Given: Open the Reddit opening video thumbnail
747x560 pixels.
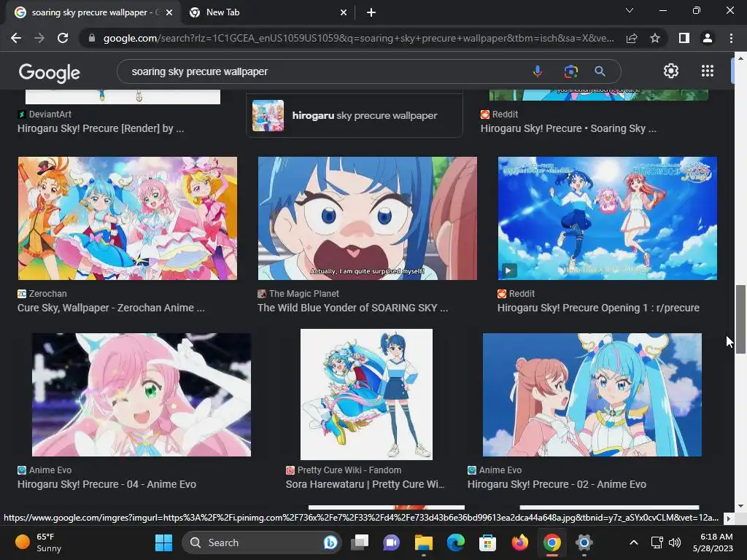Looking at the screenshot, I should point(608,218).
